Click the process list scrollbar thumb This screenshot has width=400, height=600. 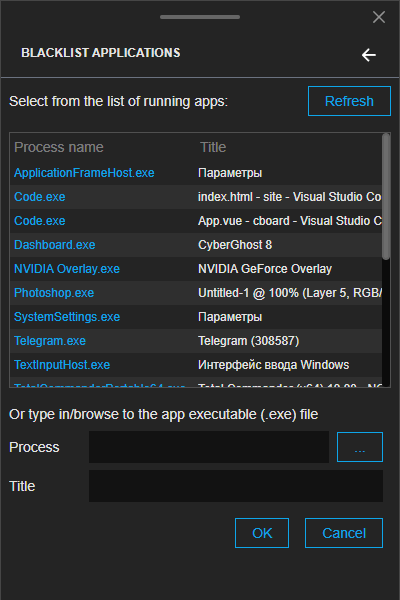tap(386, 197)
